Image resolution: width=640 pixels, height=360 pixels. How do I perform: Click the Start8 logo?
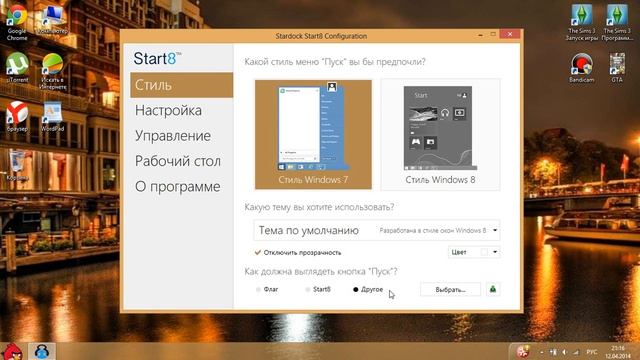[x=157, y=58]
